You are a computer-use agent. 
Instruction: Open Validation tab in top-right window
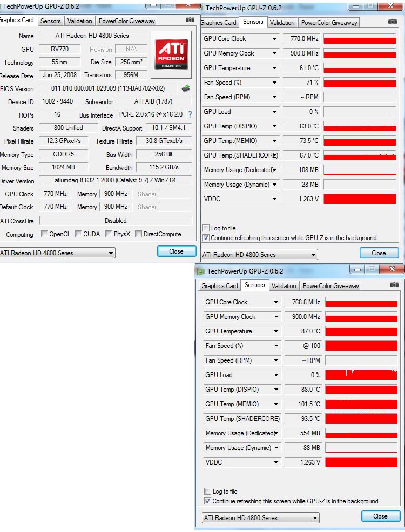(282, 23)
